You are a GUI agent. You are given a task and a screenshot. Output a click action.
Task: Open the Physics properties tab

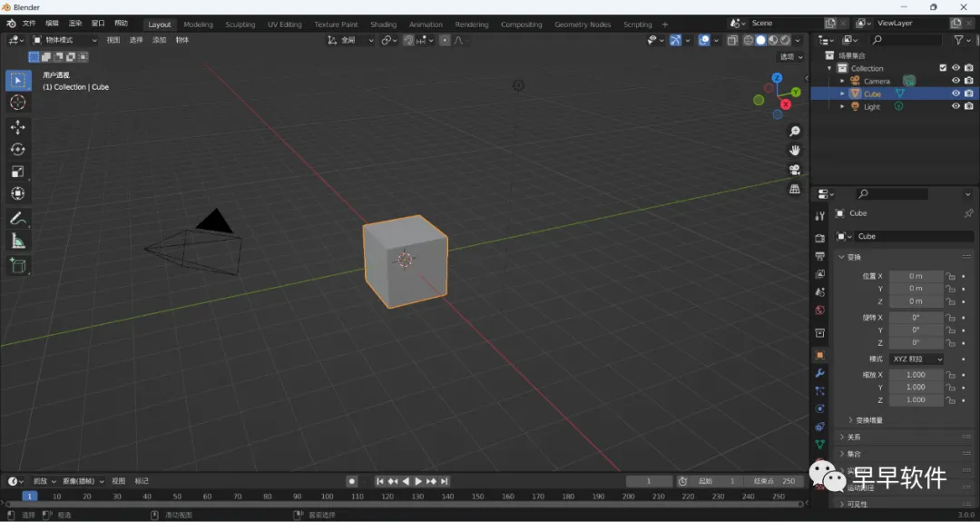pyautogui.click(x=820, y=409)
